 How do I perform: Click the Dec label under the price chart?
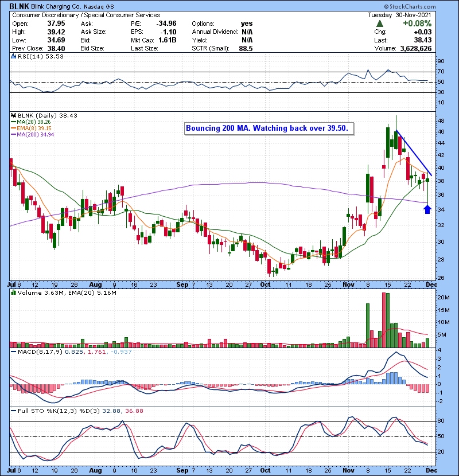point(431,285)
